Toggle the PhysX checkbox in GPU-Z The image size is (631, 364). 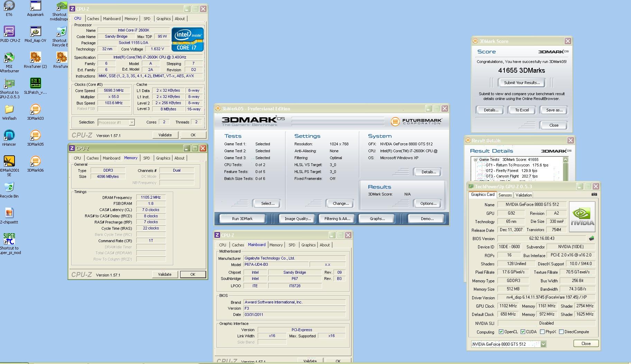[x=542, y=332]
